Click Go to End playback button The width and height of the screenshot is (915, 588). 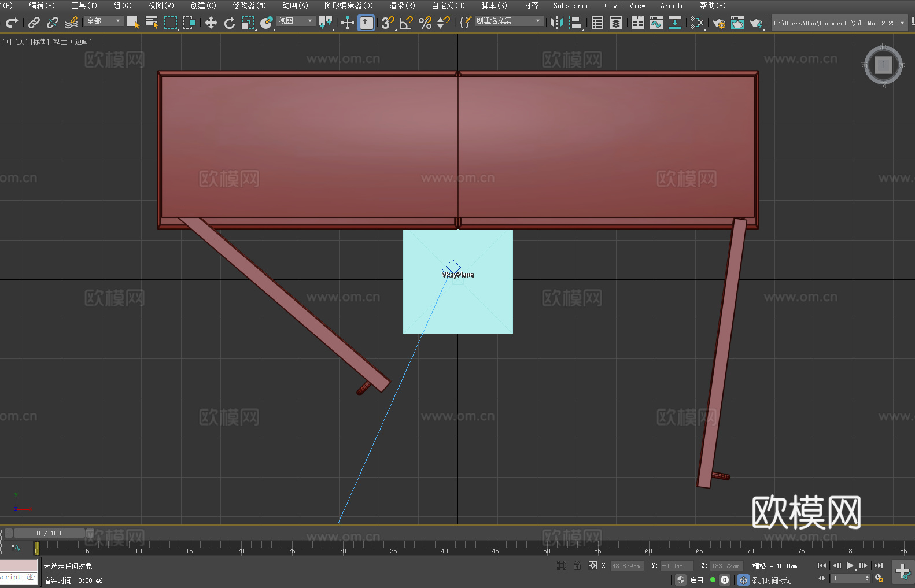point(879,565)
